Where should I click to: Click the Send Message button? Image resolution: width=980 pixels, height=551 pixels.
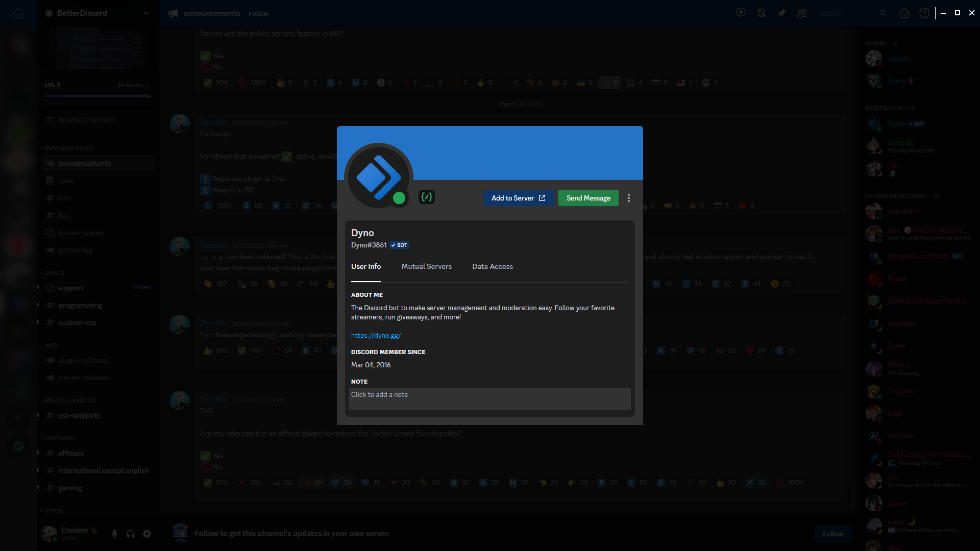(588, 198)
